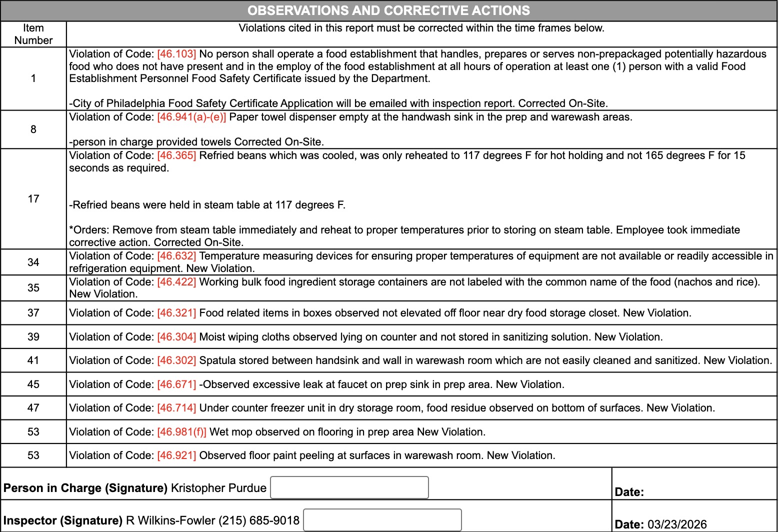The height and width of the screenshot is (532, 779).
Task: Click the inspector date 03/23/2026
Action: (x=677, y=524)
